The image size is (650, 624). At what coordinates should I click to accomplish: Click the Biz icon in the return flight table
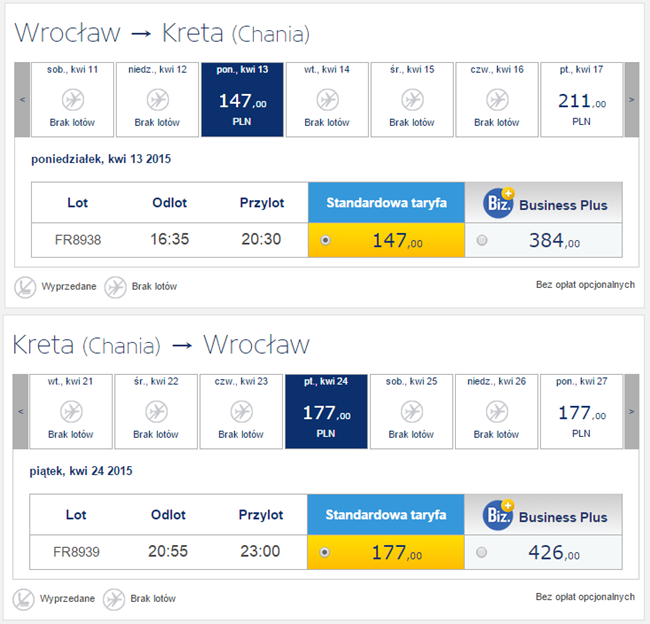click(x=499, y=515)
